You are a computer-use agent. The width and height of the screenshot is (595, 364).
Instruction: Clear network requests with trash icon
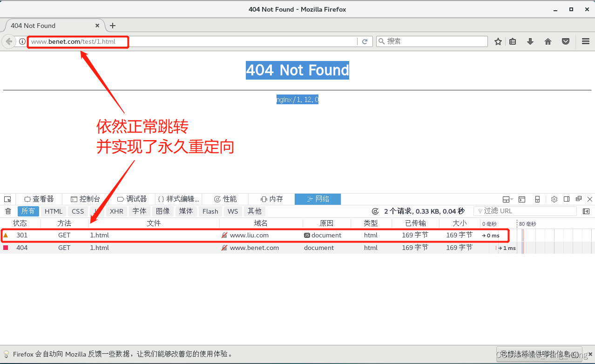[x=8, y=211]
